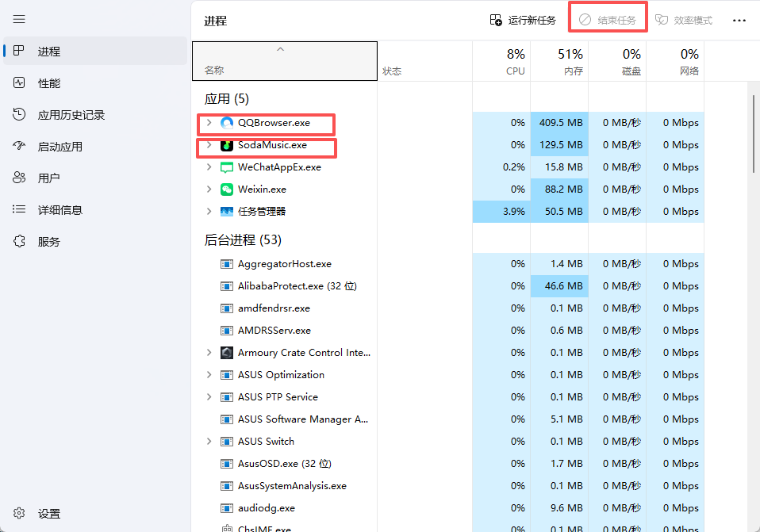Click the 运行新任务 button

(x=523, y=20)
